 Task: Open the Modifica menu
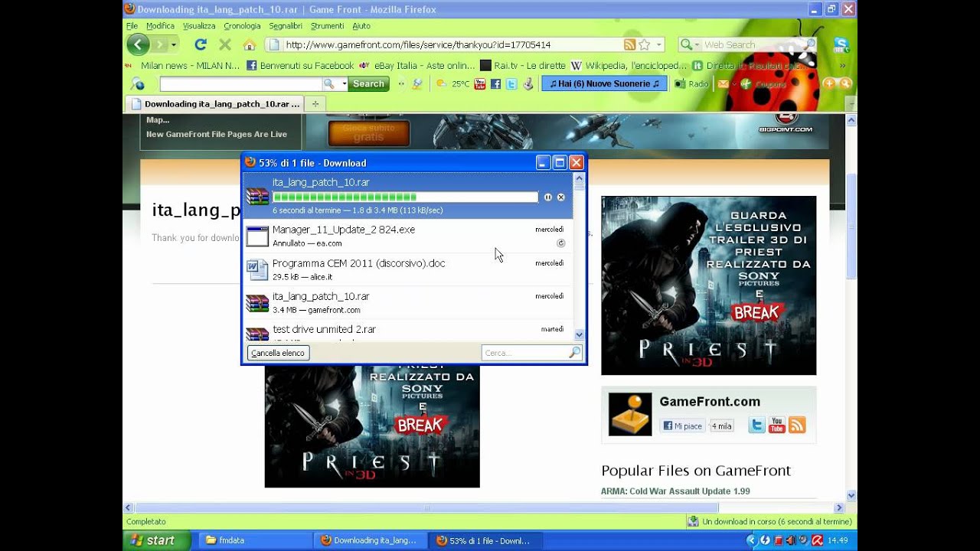160,26
